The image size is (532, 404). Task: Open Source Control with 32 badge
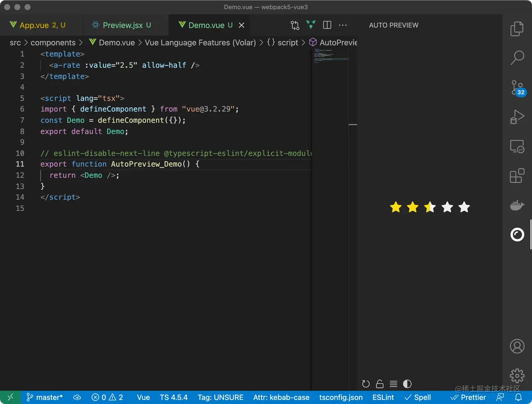coord(517,87)
